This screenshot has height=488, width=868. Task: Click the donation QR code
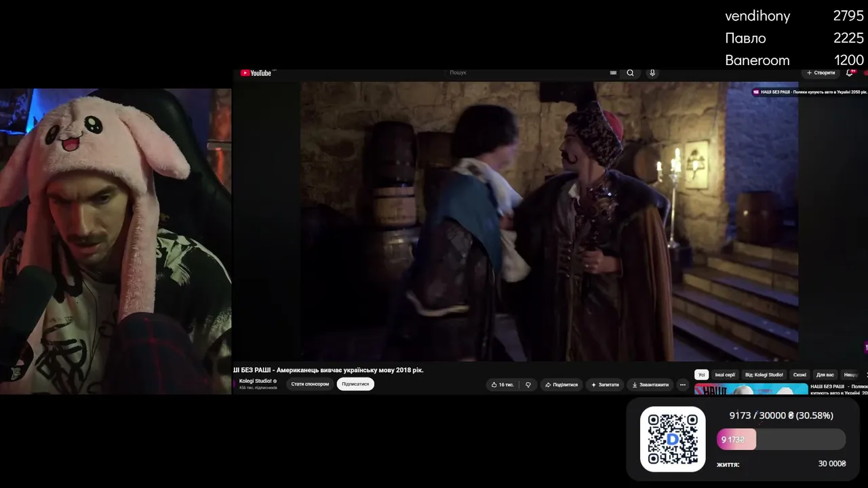pos(673,439)
